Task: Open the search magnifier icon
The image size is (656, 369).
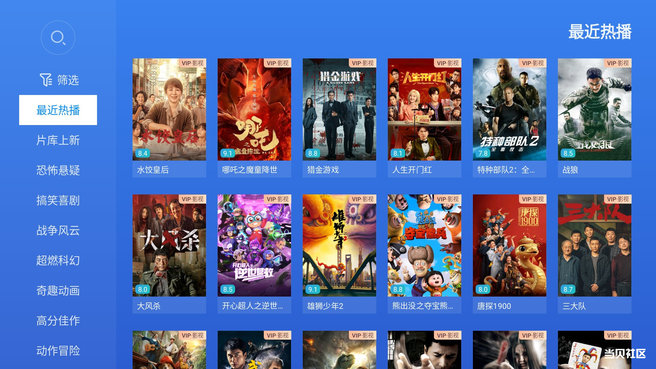Action: click(x=58, y=38)
